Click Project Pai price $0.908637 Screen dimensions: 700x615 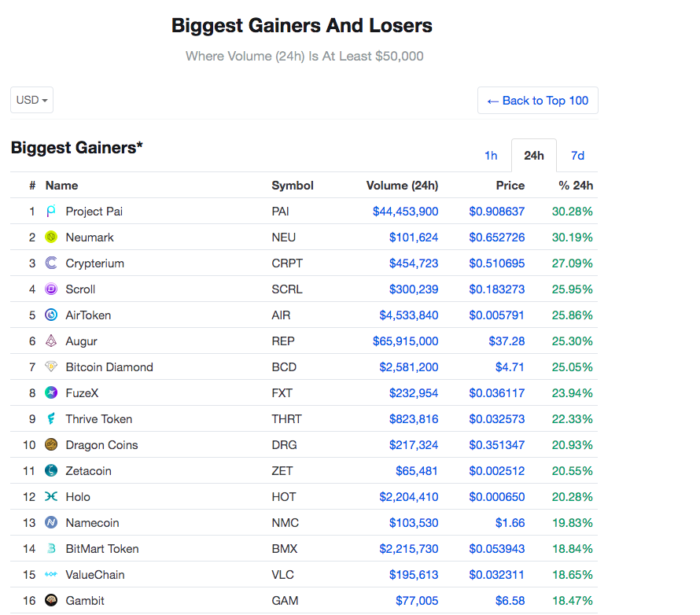pyautogui.click(x=497, y=212)
